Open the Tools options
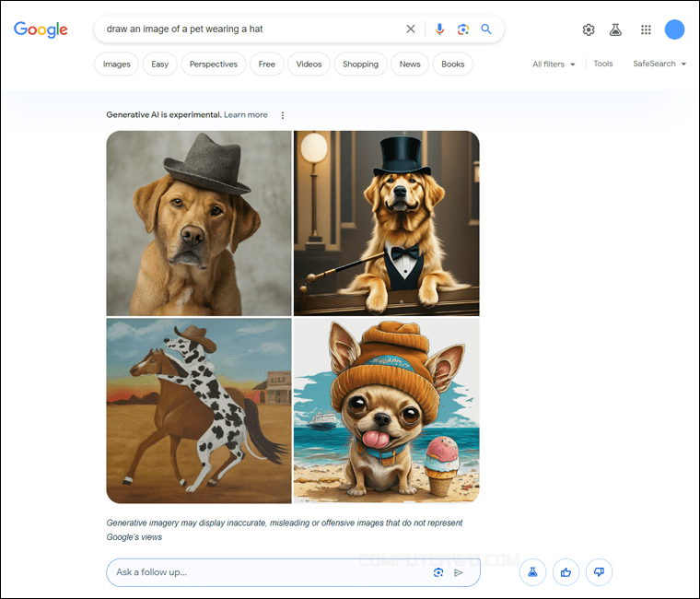 tap(602, 64)
